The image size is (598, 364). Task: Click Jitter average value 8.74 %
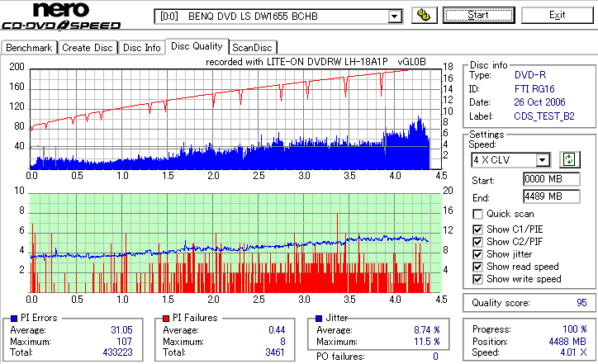coord(427,330)
